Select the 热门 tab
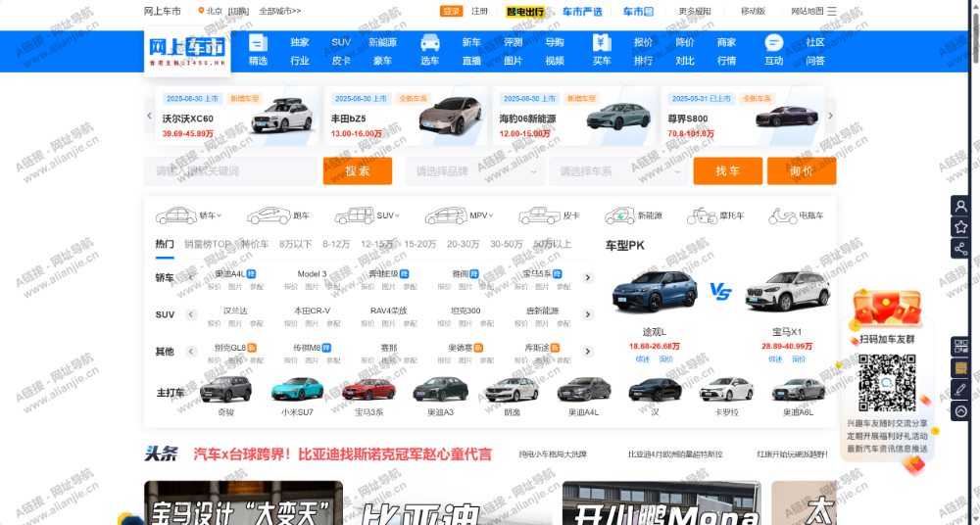 (165, 244)
